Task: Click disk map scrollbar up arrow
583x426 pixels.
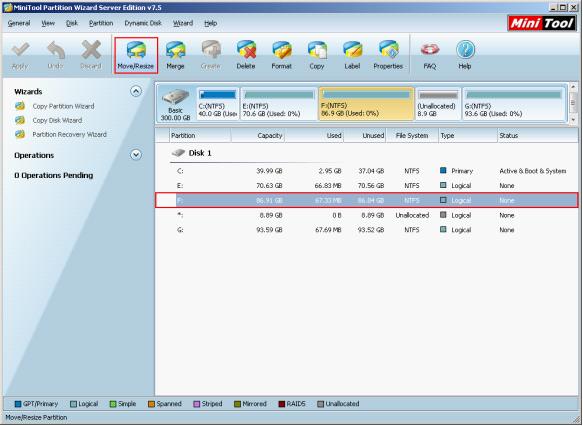Action: coord(573,87)
